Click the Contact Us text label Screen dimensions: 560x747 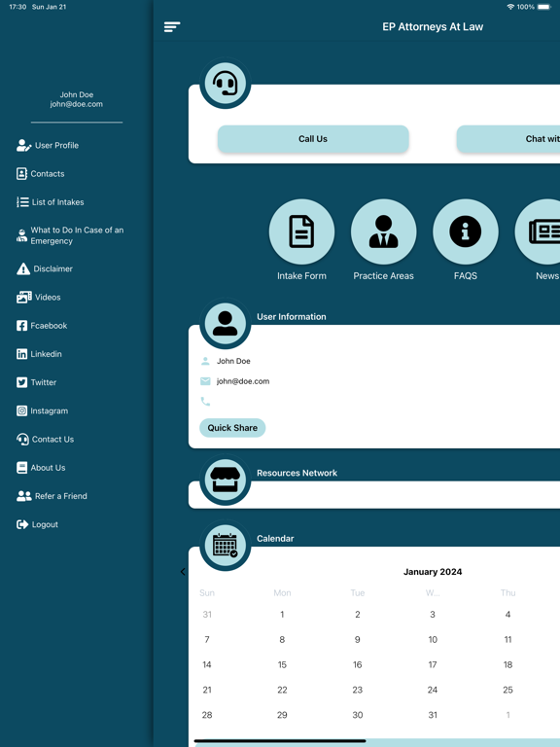click(52, 440)
